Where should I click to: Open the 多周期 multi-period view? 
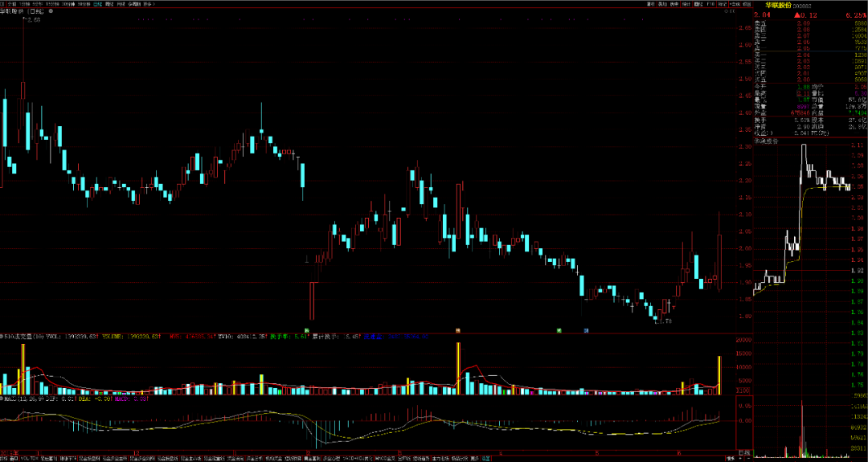[134, 4]
